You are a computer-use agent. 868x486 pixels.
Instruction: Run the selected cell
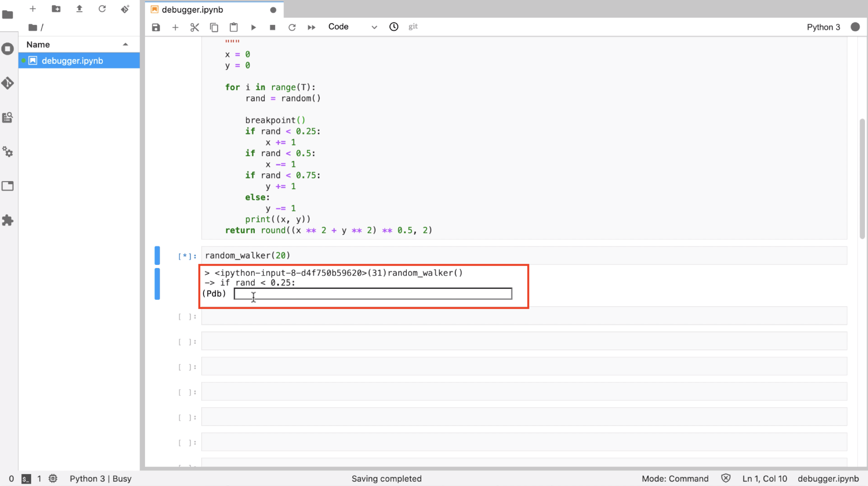253,27
